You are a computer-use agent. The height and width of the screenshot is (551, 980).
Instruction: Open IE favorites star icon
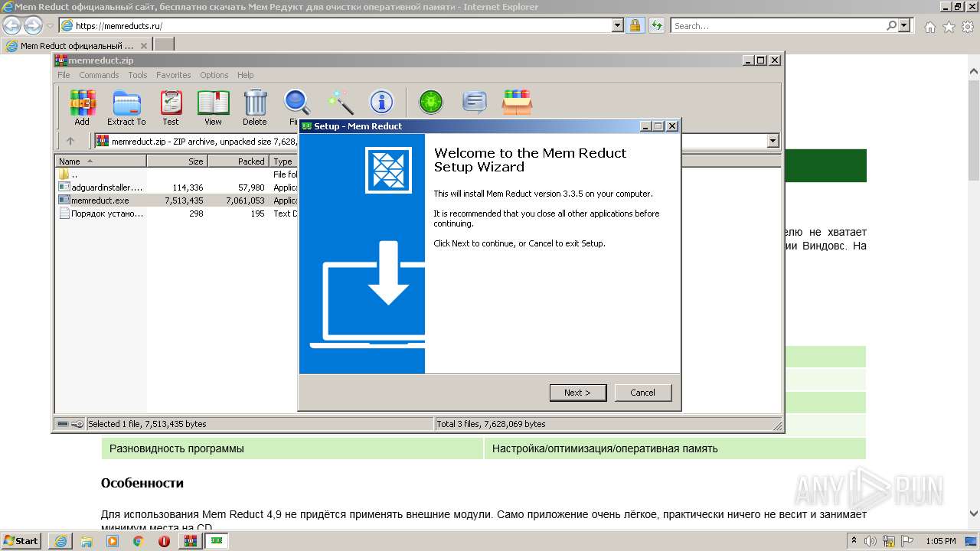point(949,27)
